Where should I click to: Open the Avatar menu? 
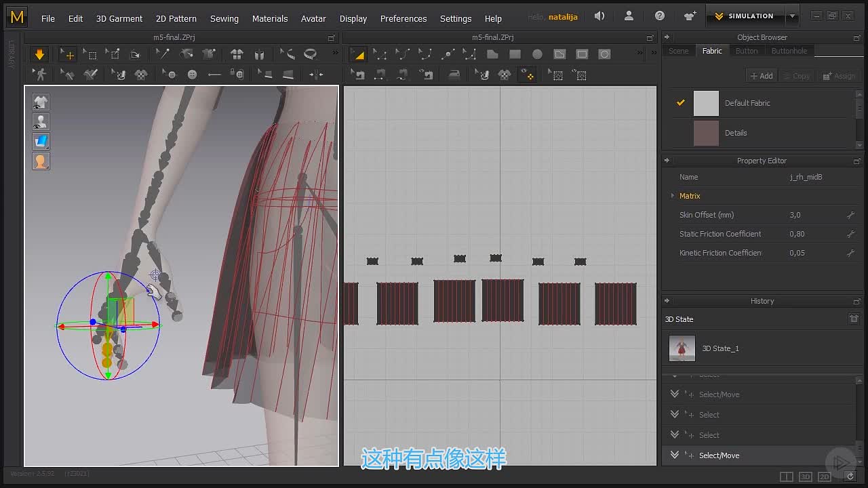[313, 18]
